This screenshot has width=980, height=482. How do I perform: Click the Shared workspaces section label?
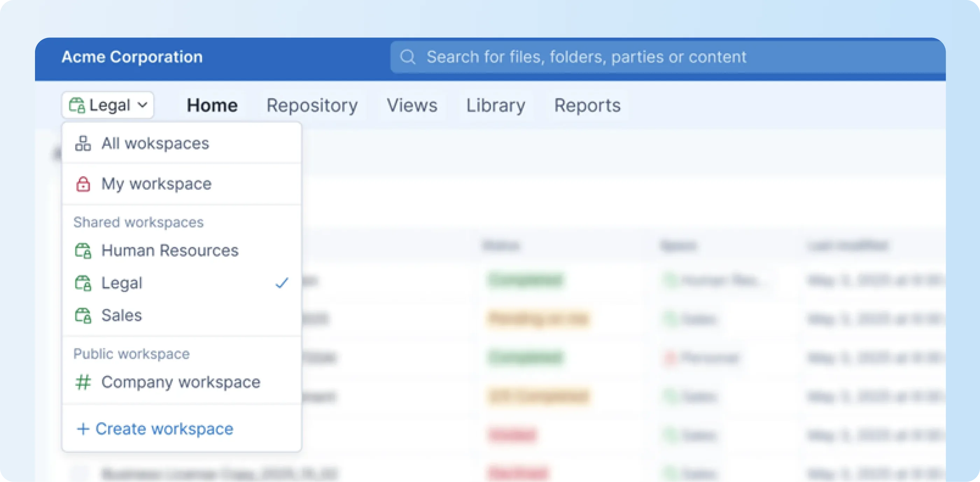pyautogui.click(x=139, y=222)
